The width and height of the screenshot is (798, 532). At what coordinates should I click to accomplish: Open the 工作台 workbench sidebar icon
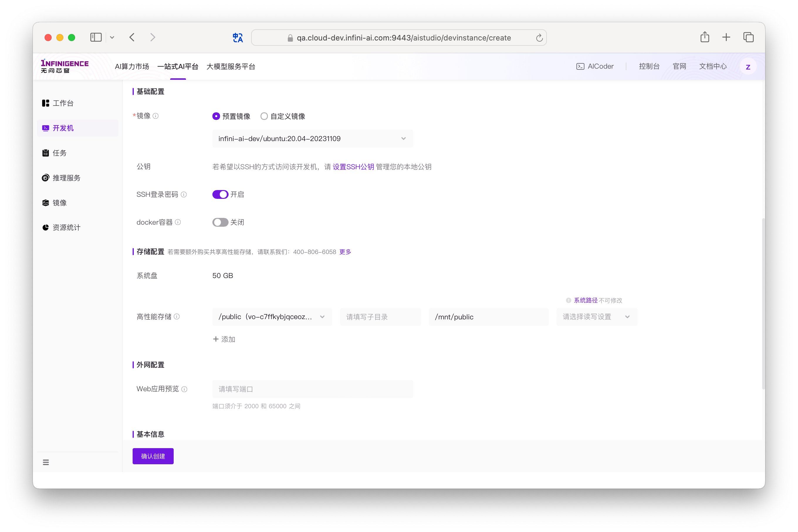pos(45,103)
